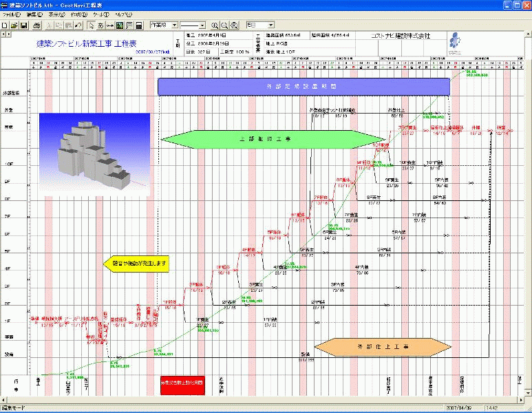The height and width of the screenshot is (413, 532).
Task: Click the 3D building model thumbnail
Action: point(95,153)
